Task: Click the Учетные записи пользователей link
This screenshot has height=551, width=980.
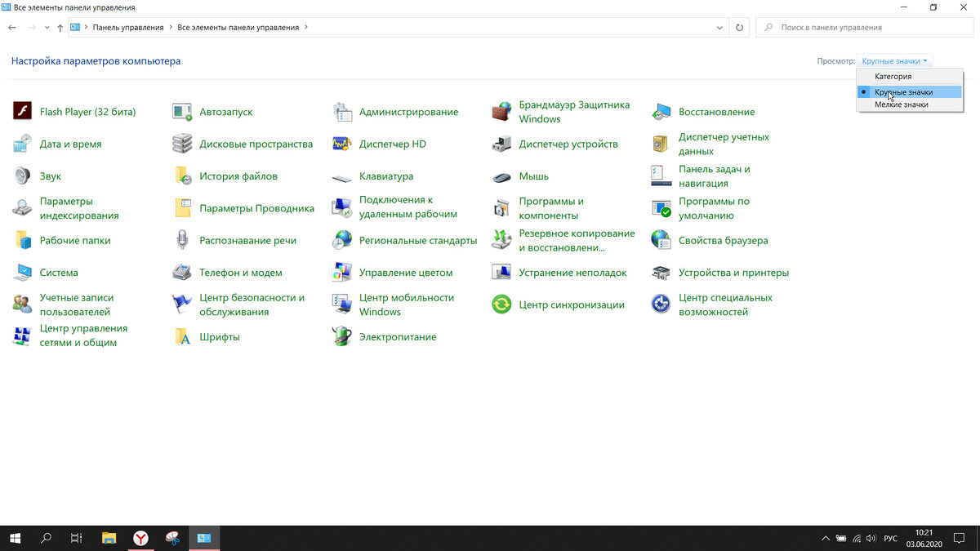Action: tap(76, 304)
